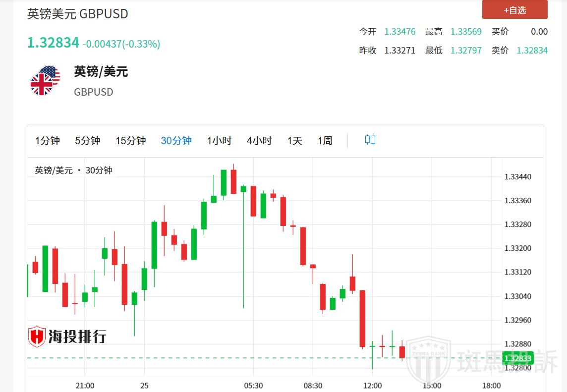
Task: Click the 05:30 time axis marker
Action: pos(253,386)
